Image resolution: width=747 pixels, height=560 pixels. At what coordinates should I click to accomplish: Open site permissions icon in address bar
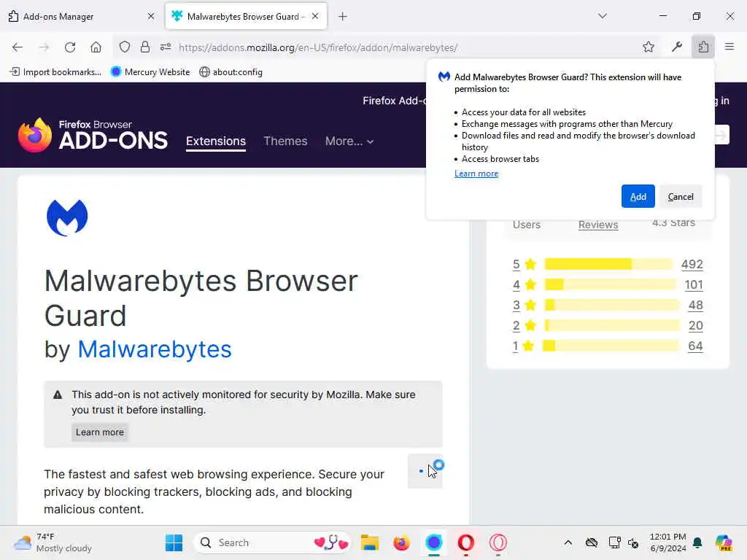coord(166,47)
